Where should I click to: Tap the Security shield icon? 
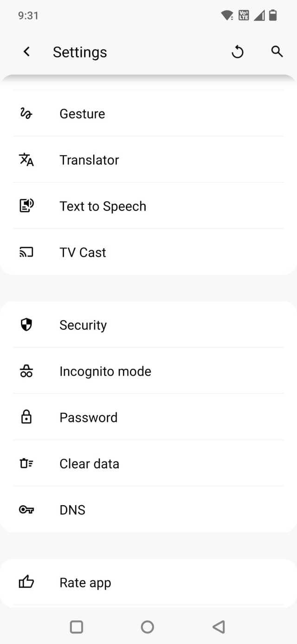pyautogui.click(x=26, y=325)
